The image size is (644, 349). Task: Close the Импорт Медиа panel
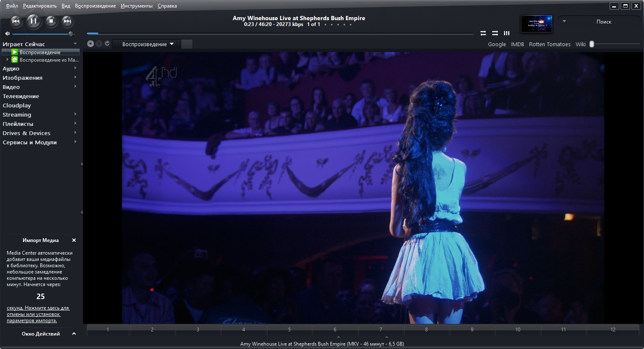click(74, 240)
